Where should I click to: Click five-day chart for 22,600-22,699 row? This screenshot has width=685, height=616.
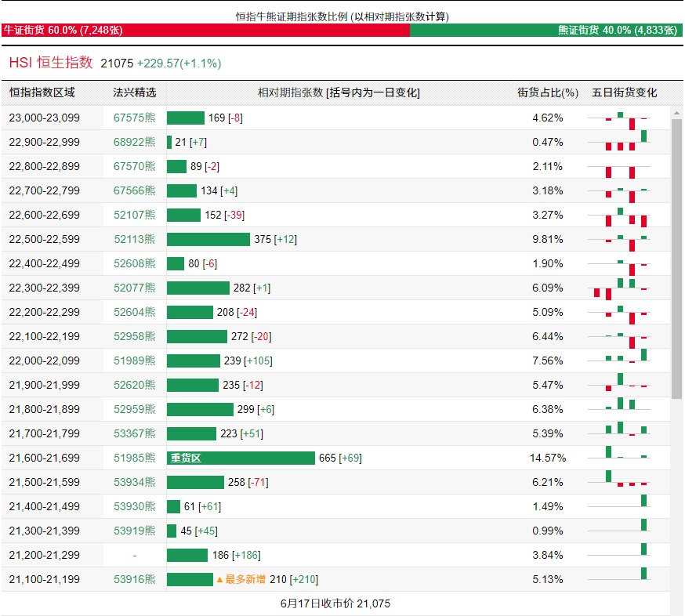(x=619, y=216)
